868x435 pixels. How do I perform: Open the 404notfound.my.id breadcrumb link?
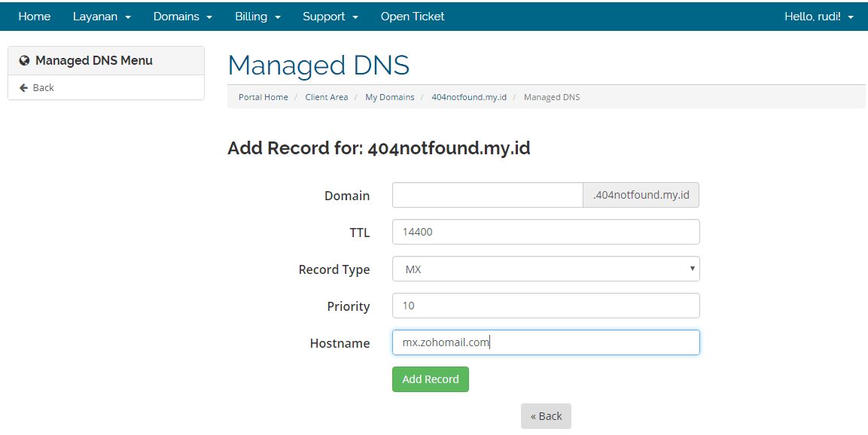pos(469,96)
